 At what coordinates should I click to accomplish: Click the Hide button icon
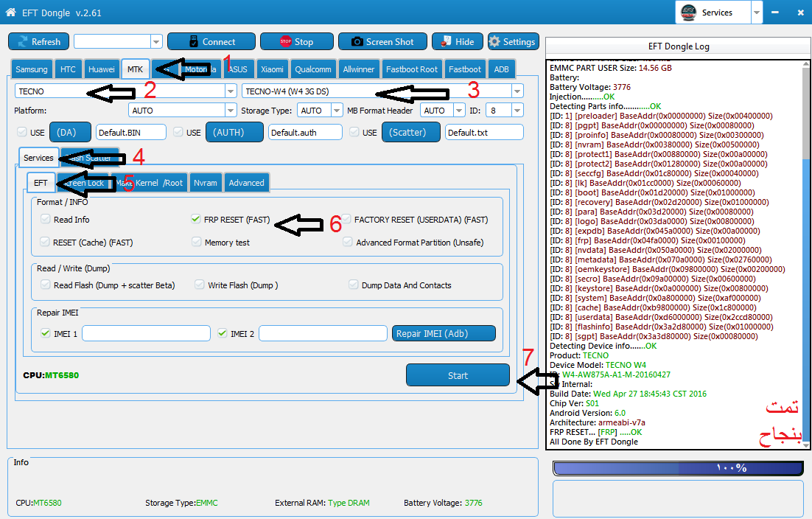pyautogui.click(x=446, y=42)
